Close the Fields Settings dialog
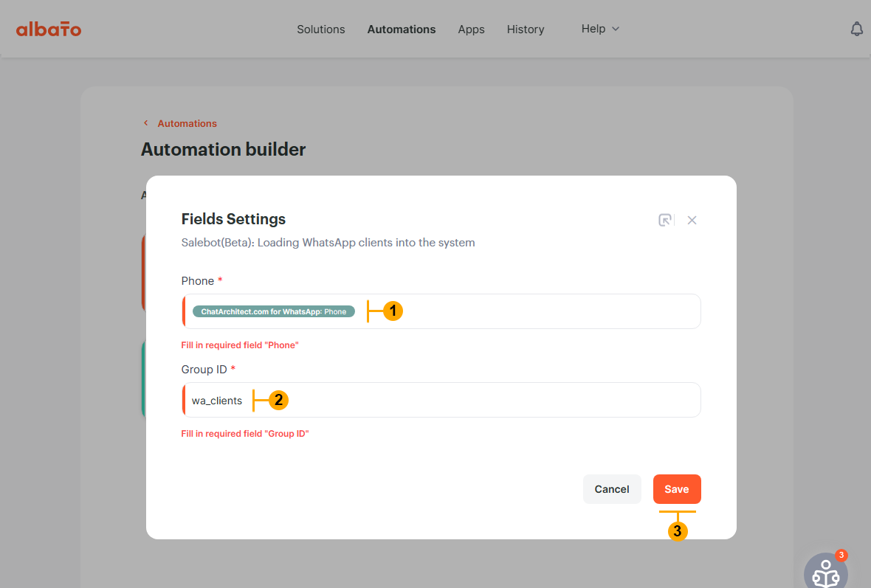This screenshot has height=588, width=871. 692,221
